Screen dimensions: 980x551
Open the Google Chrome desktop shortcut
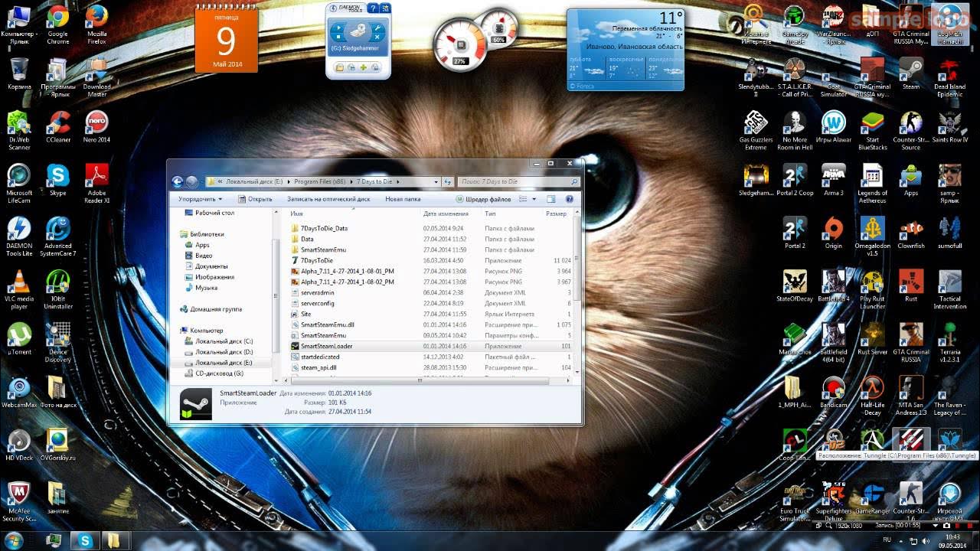point(57,24)
